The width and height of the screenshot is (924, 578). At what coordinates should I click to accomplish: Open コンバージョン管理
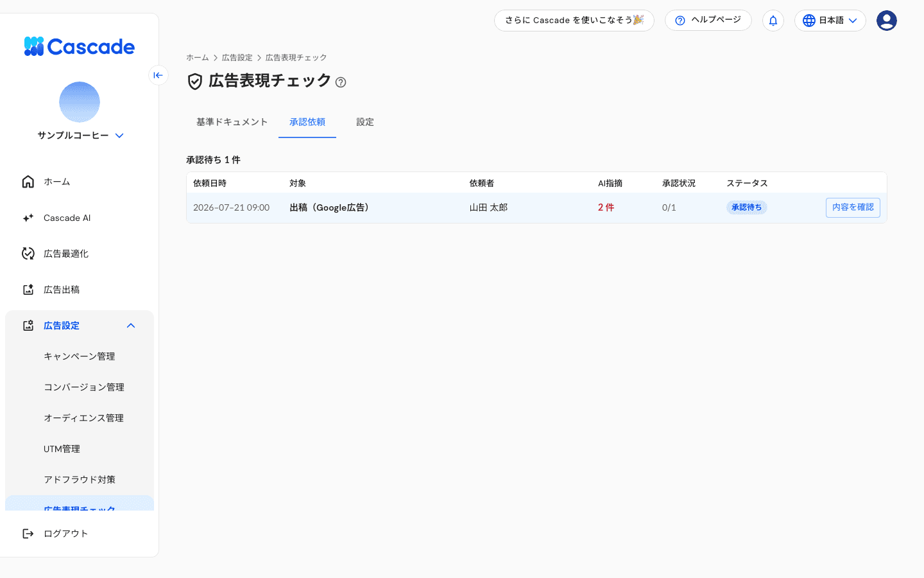click(84, 387)
